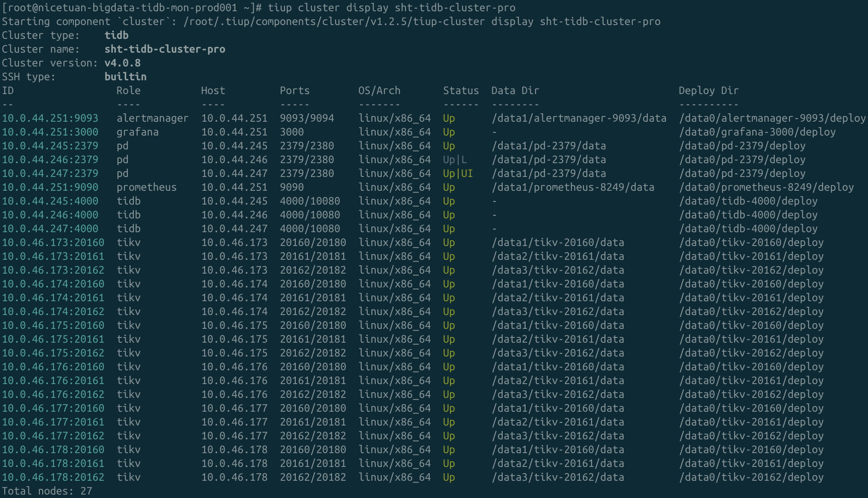Click the ID 10.0.44.251:9090
This screenshot has height=498, width=868.
coord(50,187)
